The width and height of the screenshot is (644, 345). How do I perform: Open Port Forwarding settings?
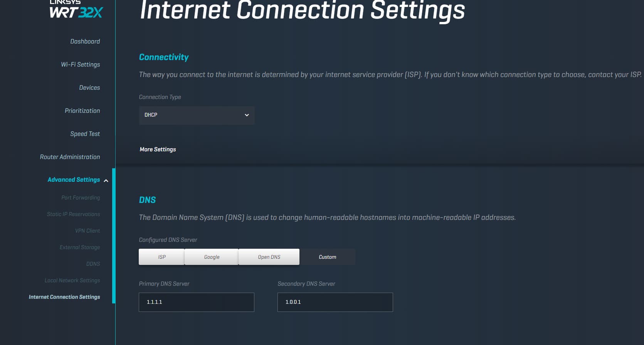(x=81, y=198)
